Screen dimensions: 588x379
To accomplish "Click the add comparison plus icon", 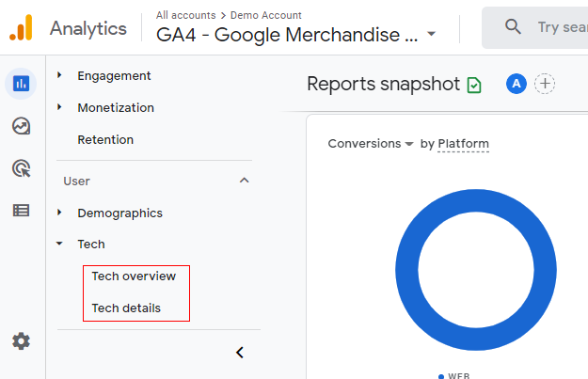I will click(545, 85).
